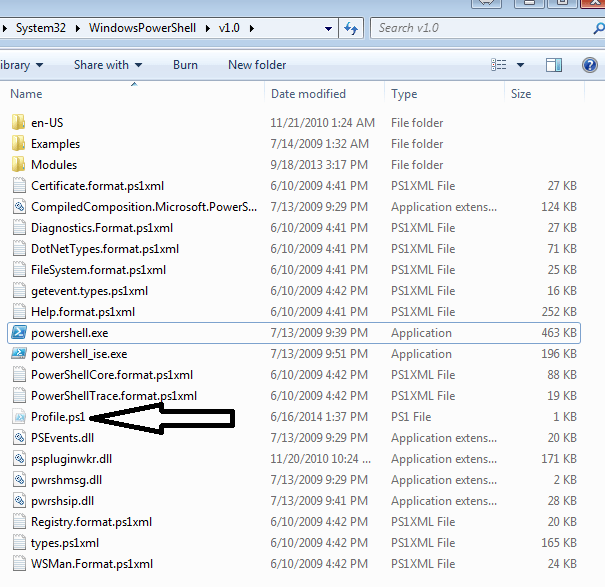Select the Profile.ps1 script file icon
Image resolution: width=605 pixels, height=587 pixels.
18,417
